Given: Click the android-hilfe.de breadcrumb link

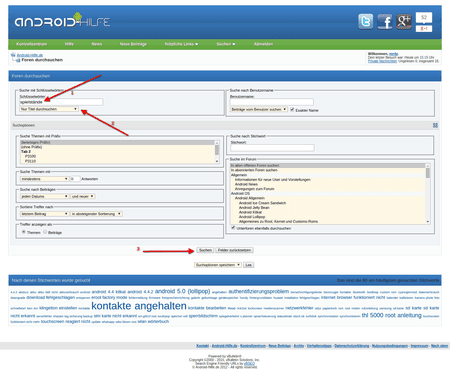Looking at the screenshot, I should (30, 55).
